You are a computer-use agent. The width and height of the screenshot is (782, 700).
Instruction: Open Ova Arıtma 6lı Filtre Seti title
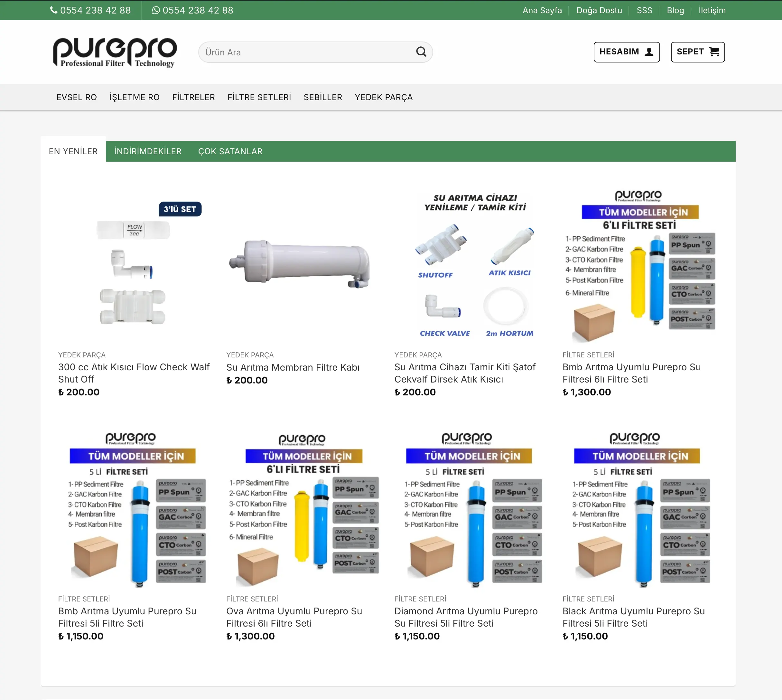[x=294, y=617]
